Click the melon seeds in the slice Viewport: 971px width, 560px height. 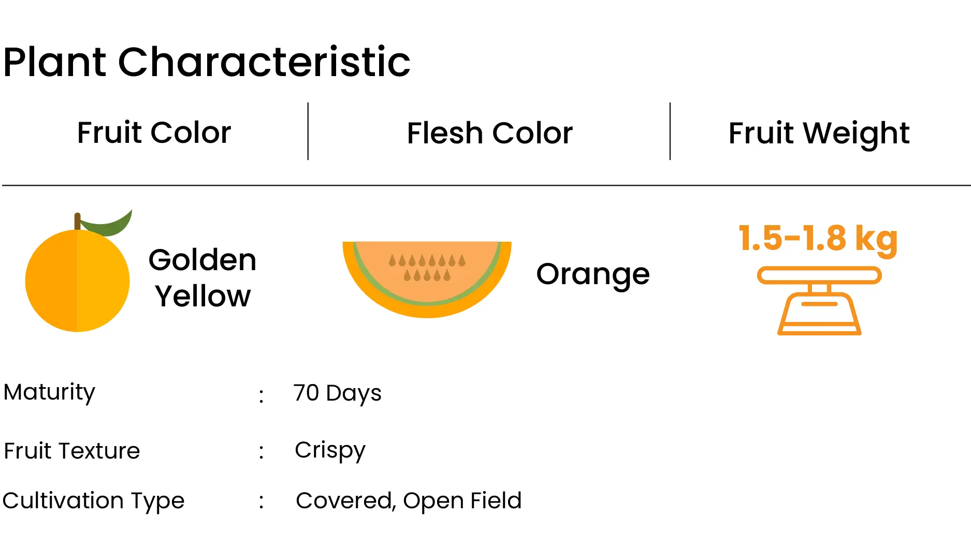(x=427, y=268)
